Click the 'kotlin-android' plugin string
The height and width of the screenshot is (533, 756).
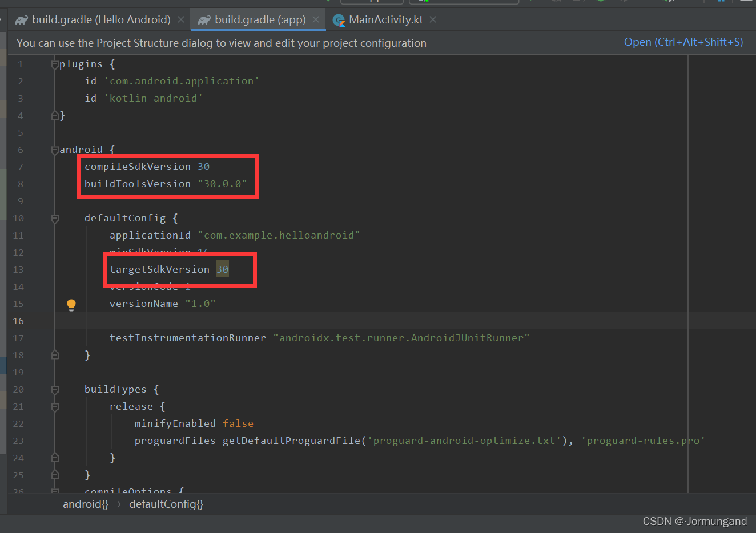(153, 98)
